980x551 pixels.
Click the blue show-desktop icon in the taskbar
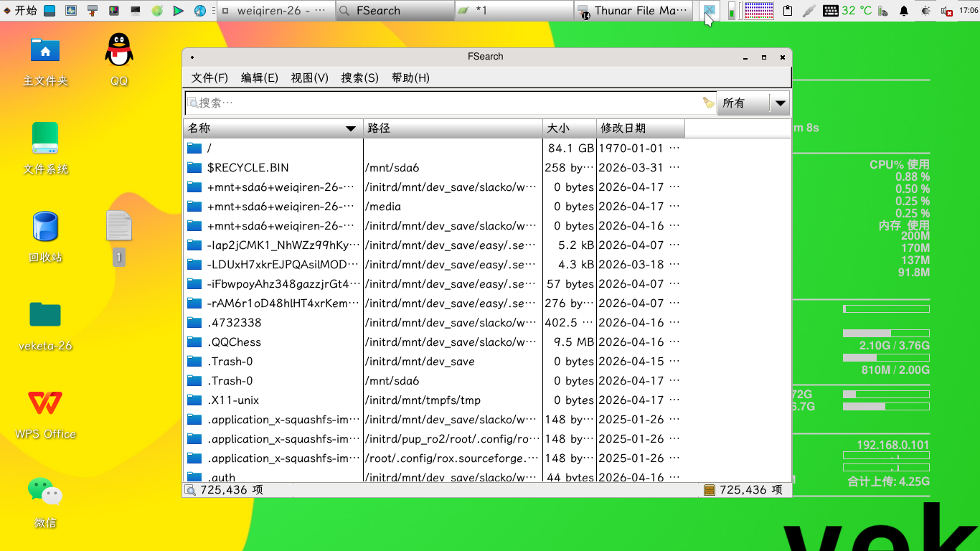tap(50, 11)
